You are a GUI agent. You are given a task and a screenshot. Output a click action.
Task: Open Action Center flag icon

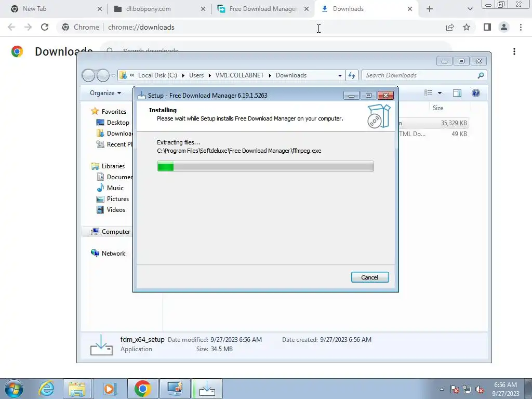455,390
